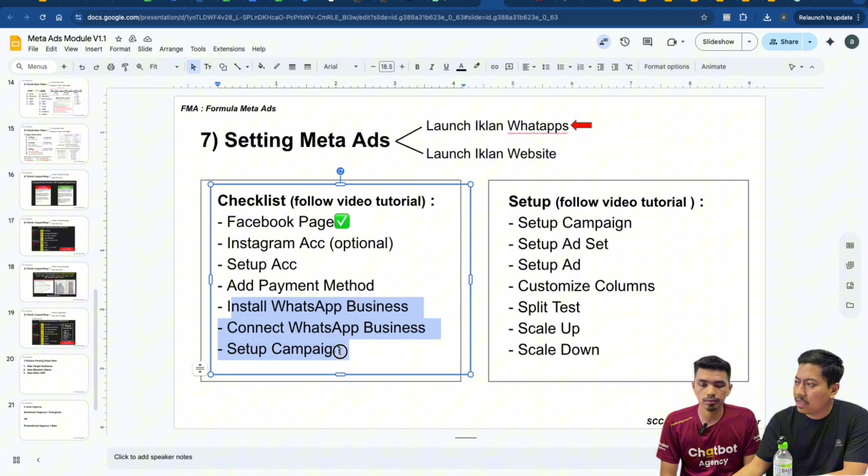Viewport: 868px width, 476px height.
Task: Toggle Italic formatting
Action: [x=431, y=67]
